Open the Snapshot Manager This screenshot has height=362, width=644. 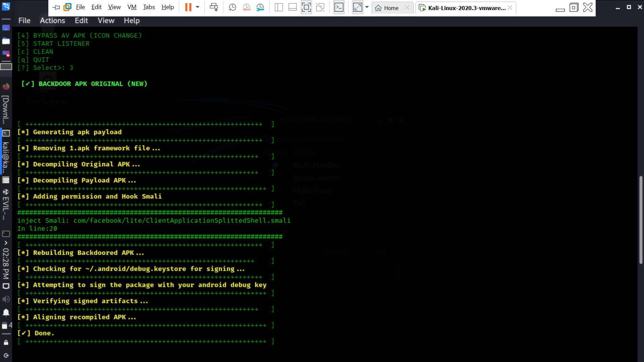(261, 7)
